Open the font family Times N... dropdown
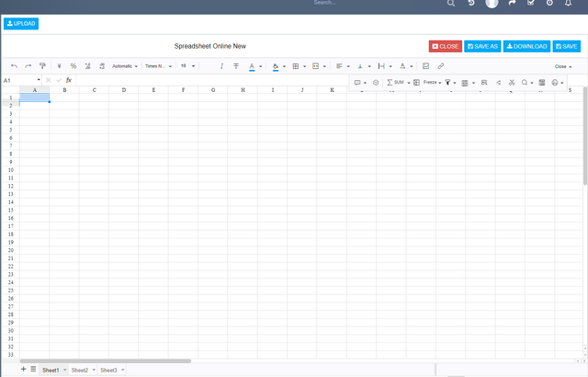This screenshot has height=377, width=588. point(158,66)
